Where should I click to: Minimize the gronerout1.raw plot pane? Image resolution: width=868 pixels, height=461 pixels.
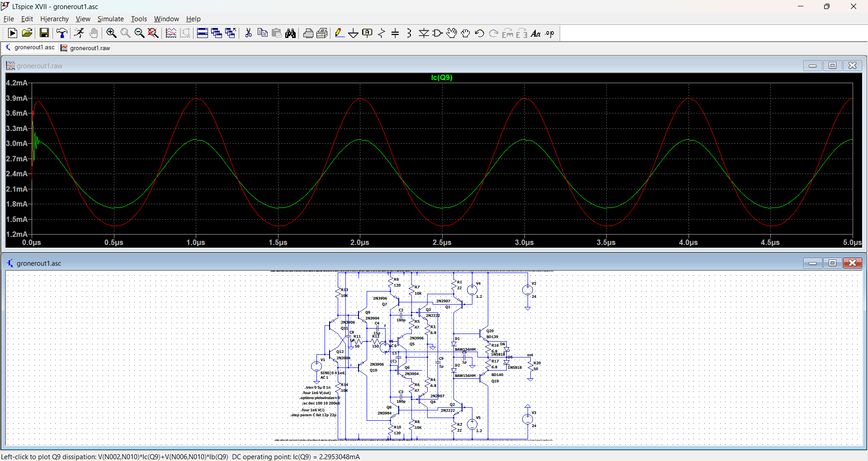point(812,66)
